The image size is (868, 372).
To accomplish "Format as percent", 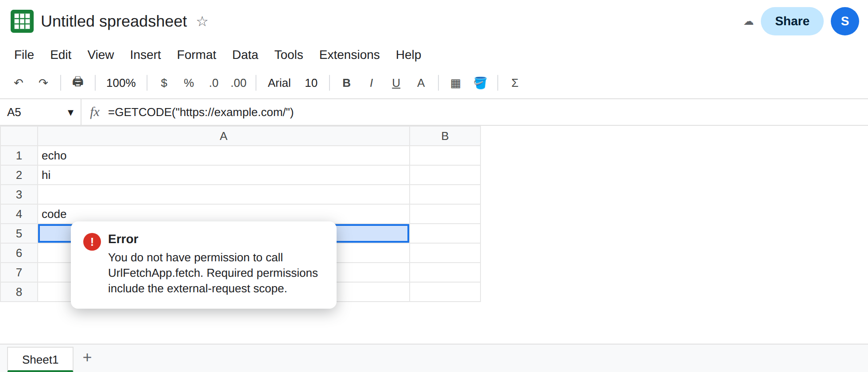I will (189, 83).
